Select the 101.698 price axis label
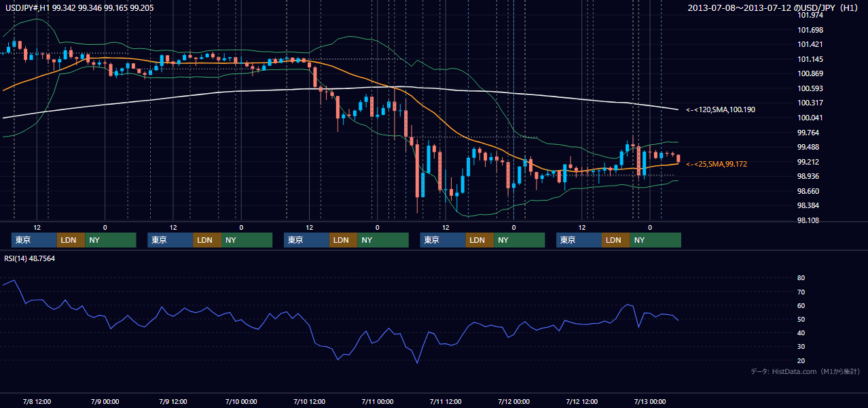 pyautogui.click(x=810, y=30)
